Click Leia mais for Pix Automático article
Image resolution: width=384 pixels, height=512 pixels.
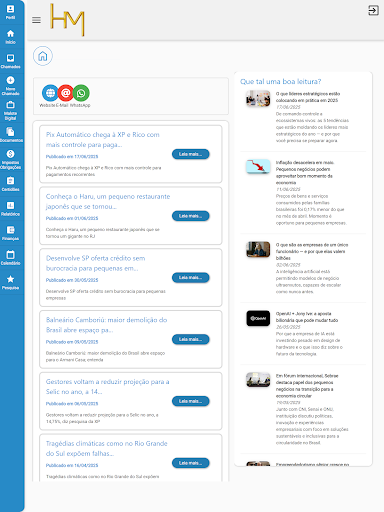point(191,154)
